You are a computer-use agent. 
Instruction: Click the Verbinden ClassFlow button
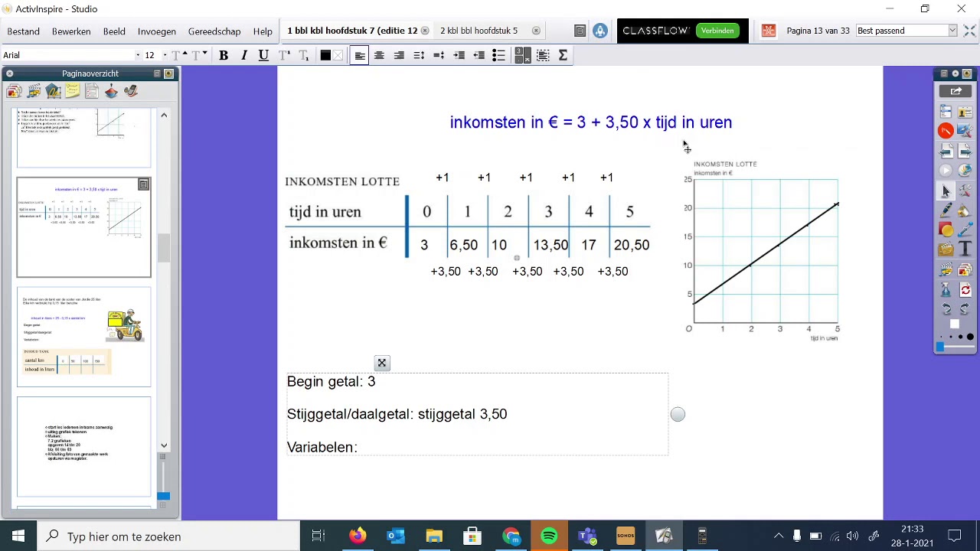pos(717,31)
